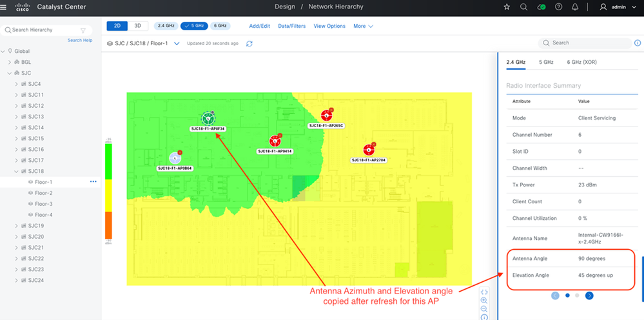The width and height of the screenshot is (644, 320).
Task: Switch to the 6 GHz (XOR) tab
Action: coord(582,63)
